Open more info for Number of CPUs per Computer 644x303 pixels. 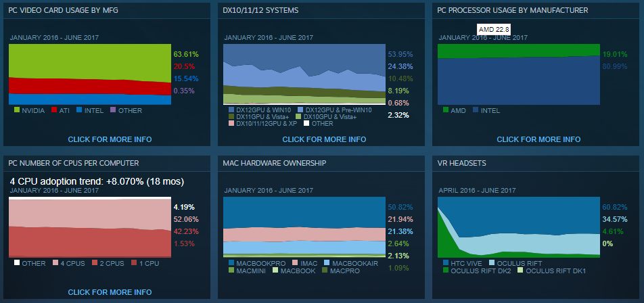(110, 292)
